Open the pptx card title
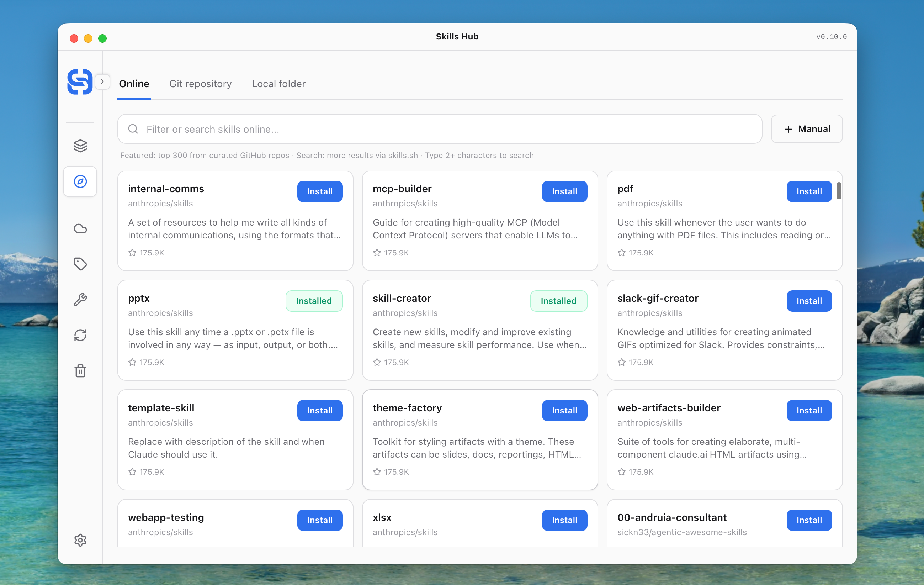The width and height of the screenshot is (924, 585). pos(139,299)
